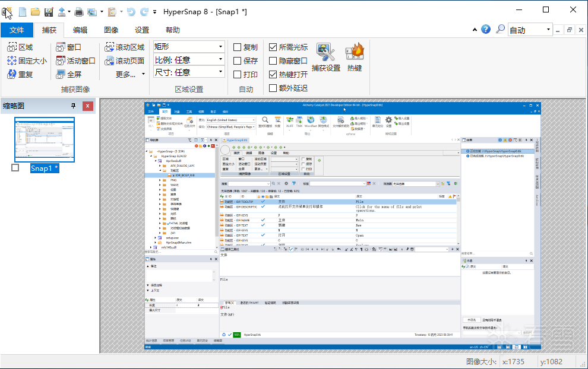Enable the 隐藏窗口 checkbox
Image resolution: width=588 pixels, height=369 pixels.
click(273, 61)
